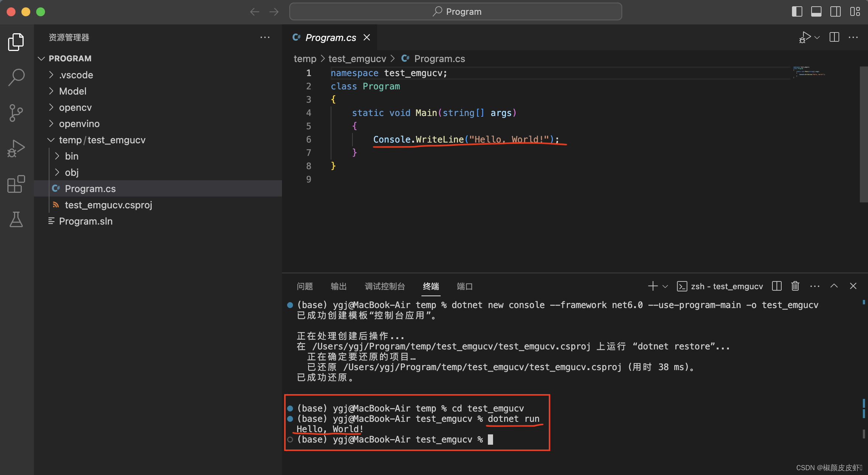The width and height of the screenshot is (868, 475).
Task: Open the Search view in activity bar
Action: (x=16, y=77)
